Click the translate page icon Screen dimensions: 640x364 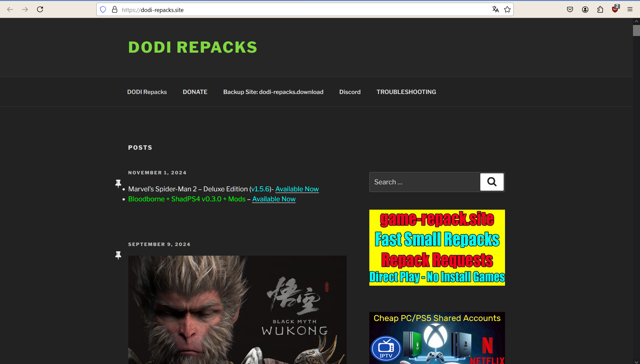[495, 9]
